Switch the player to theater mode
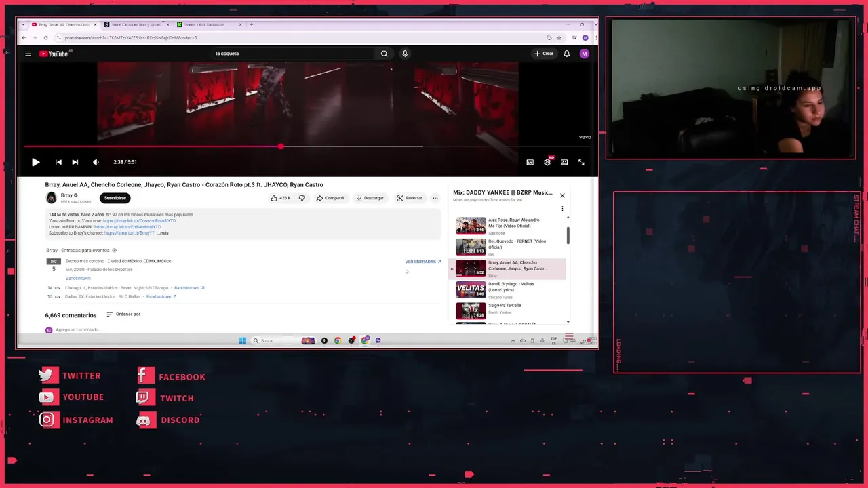 (564, 162)
